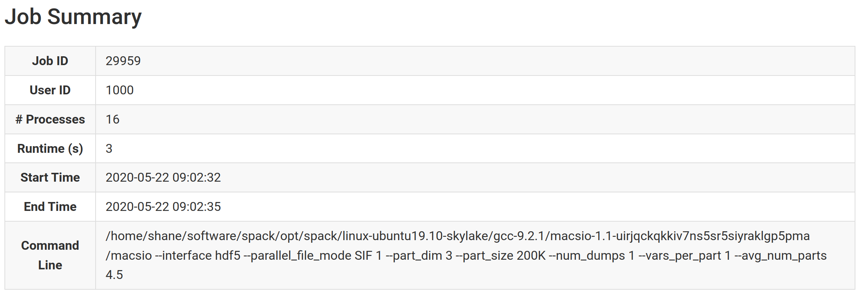868x296 pixels.
Task: Select the Start Time label cell
Action: tap(50, 178)
